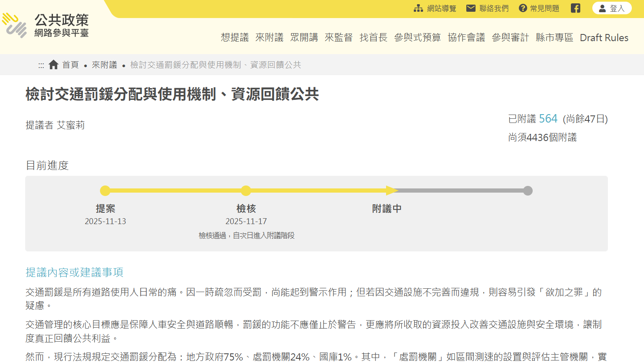Screen dimensions: 644x363
Task: Open 來附議 from the breadcrumb trail
Action: (104, 65)
